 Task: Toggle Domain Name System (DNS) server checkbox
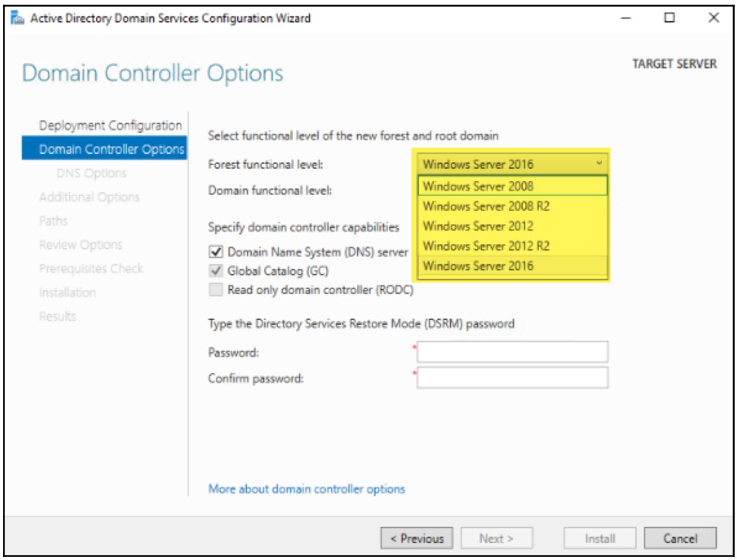pos(216,252)
